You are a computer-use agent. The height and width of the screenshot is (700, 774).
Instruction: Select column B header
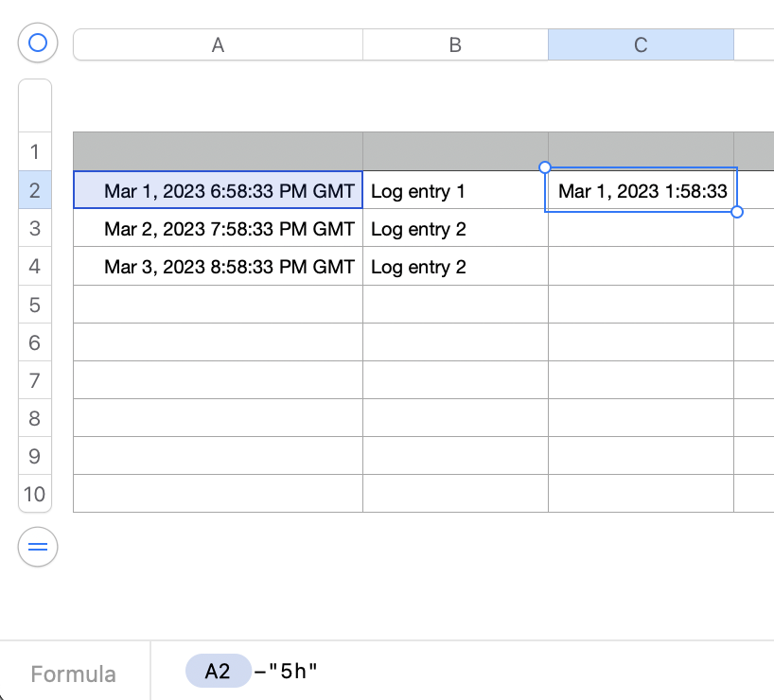click(455, 44)
